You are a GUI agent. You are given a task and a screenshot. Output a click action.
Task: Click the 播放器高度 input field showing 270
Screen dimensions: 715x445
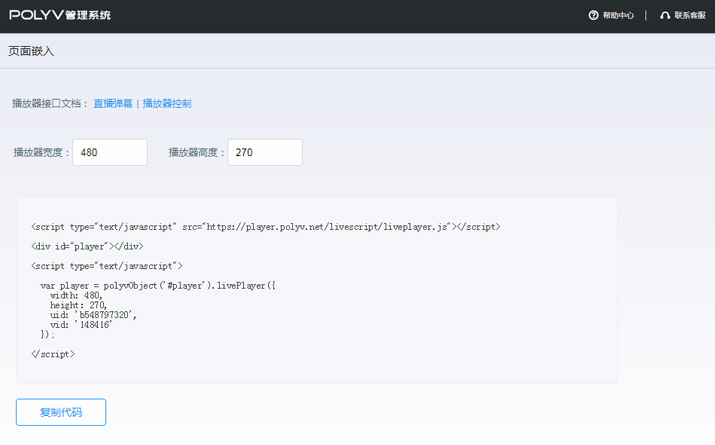(265, 152)
